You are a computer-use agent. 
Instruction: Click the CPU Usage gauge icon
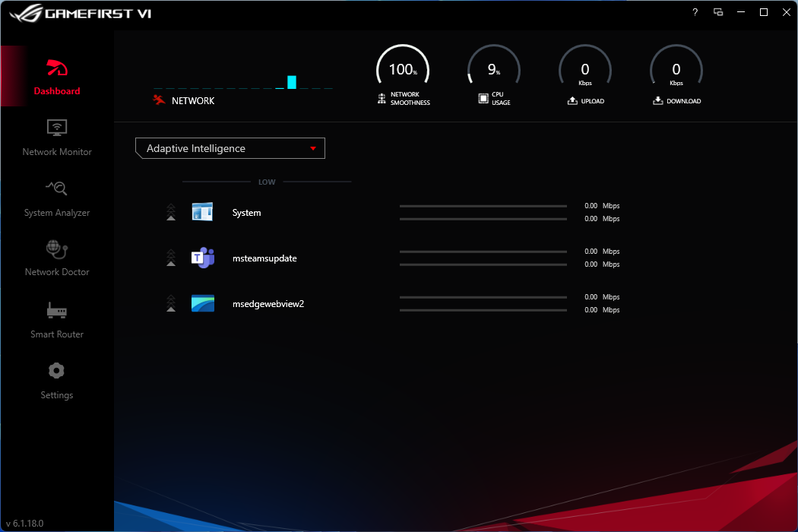[x=482, y=98]
